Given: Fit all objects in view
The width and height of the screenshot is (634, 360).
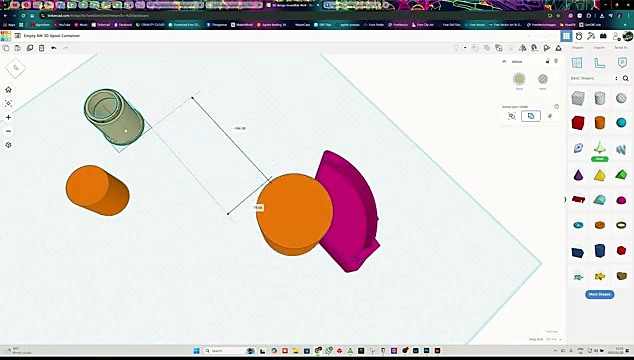Looking at the screenshot, I should coord(8,104).
